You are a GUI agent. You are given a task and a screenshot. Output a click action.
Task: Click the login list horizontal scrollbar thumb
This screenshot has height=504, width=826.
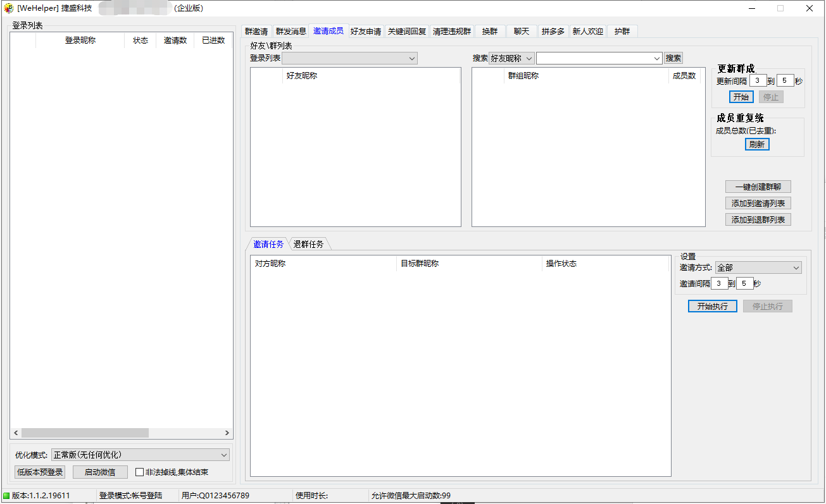[85, 433]
